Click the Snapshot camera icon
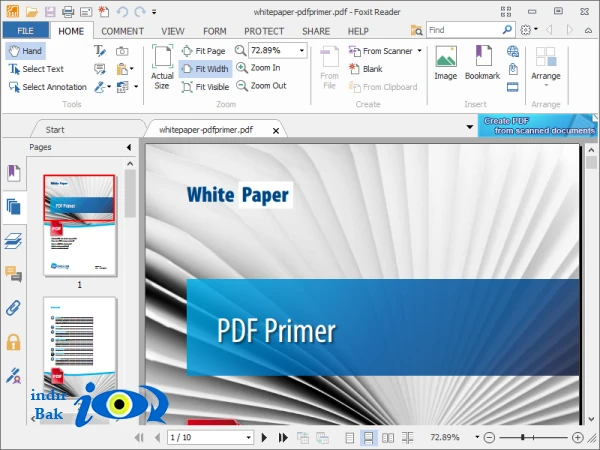 (x=122, y=51)
